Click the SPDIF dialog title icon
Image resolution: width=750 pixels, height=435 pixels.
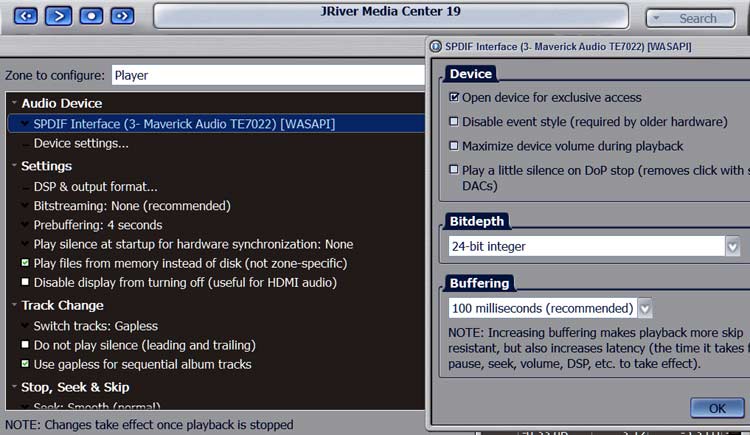pos(435,47)
